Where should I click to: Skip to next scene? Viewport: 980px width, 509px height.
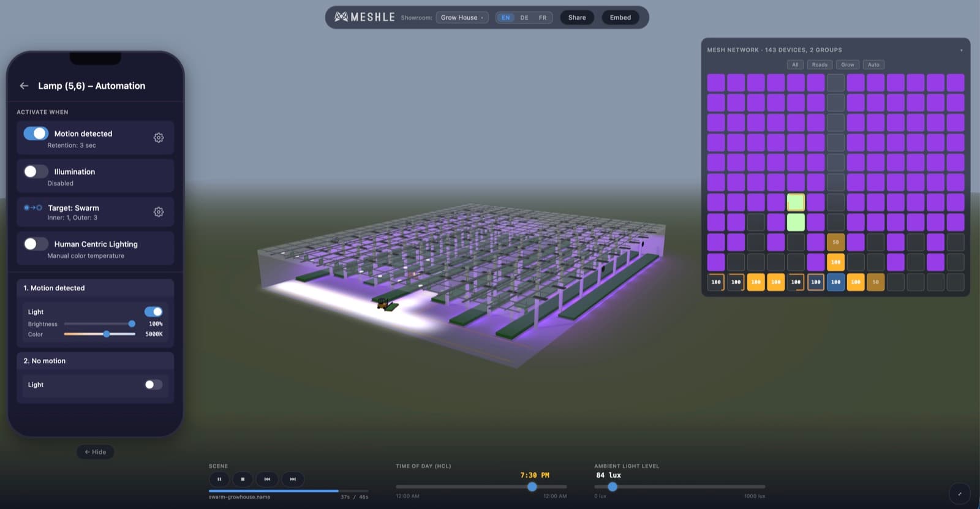293,479
